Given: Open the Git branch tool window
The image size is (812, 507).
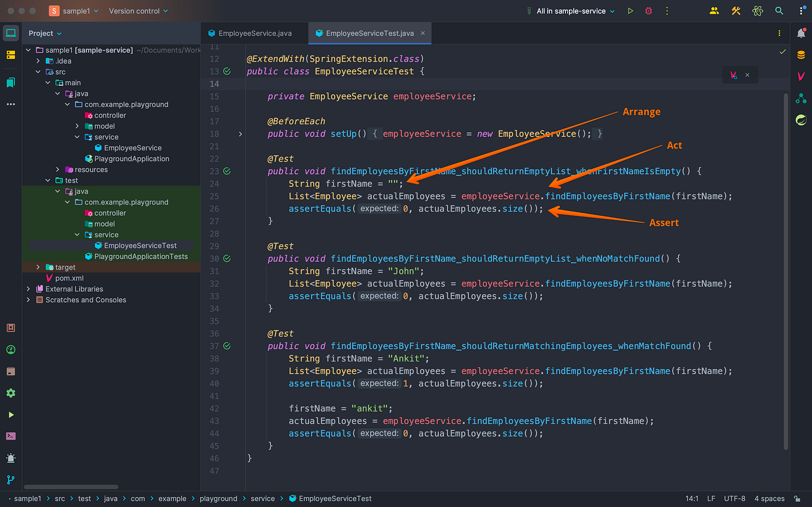Looking at the screenshot, I should pos(10,480).
